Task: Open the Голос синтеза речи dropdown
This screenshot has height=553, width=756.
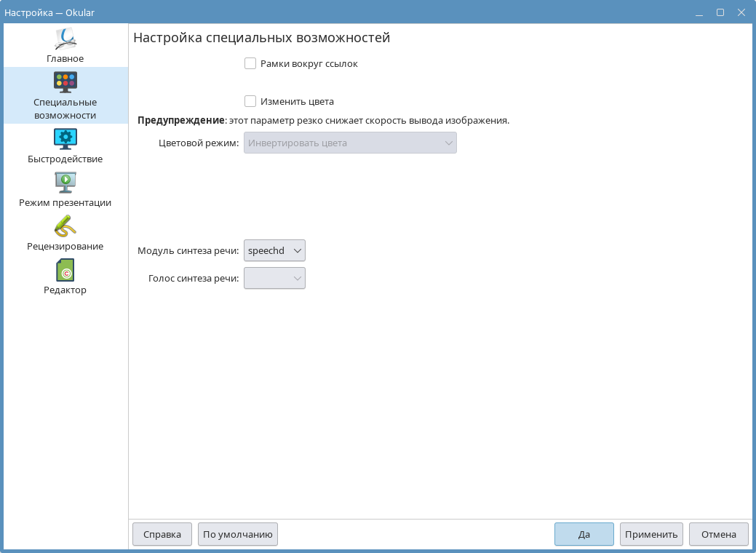Action: click(274, 278)
